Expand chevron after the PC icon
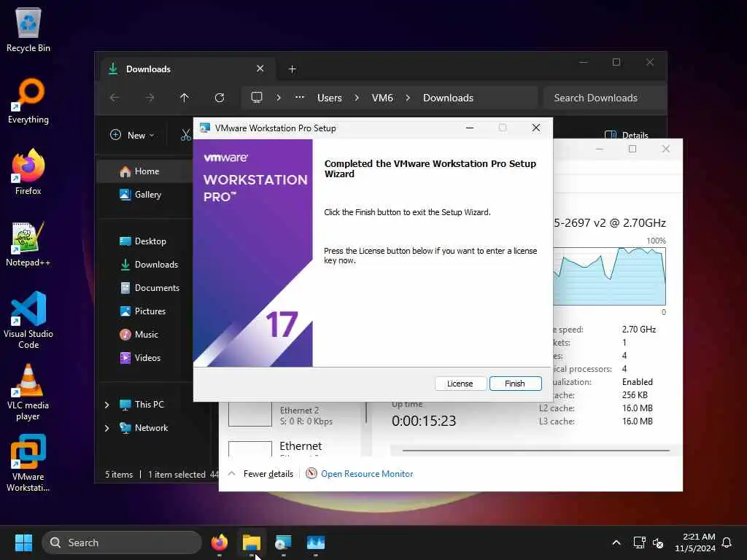Screen dimensions: 747x560 pyautogui.click(x=279, y=98)
